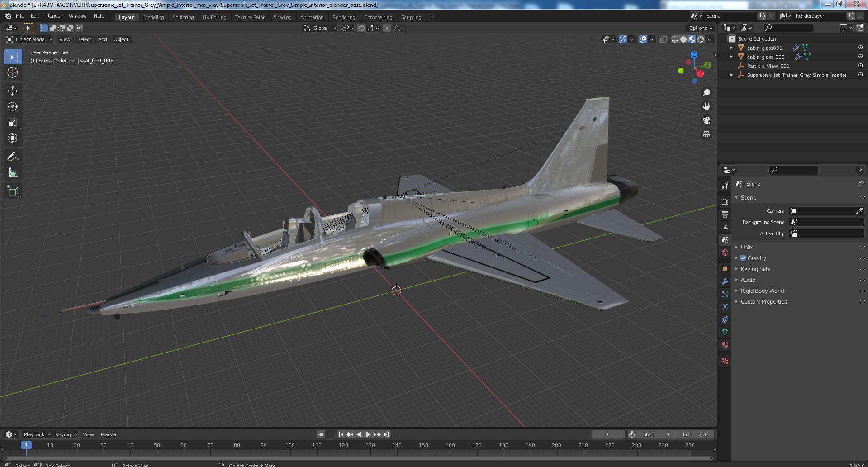Screen dimensions: 868x467
Task: Expand the Rigid Body World panel
Action: point(762,291)
